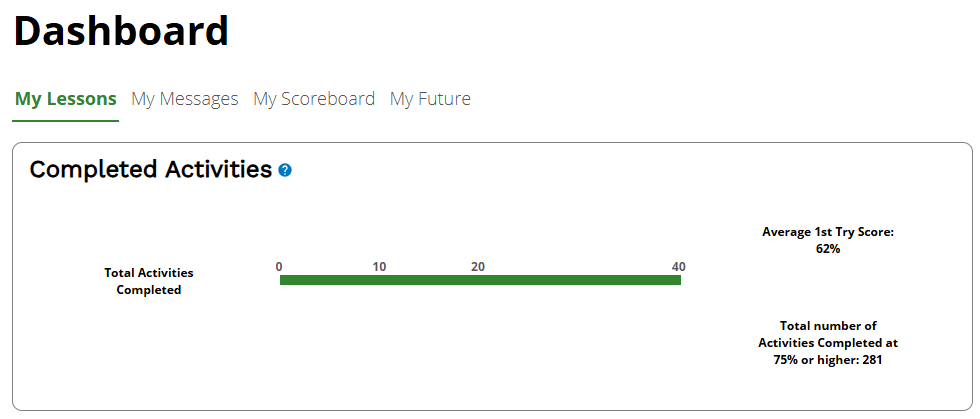Select the My Future tab
The height and width of the screenshot is (419, 980).
coord(430,99)
